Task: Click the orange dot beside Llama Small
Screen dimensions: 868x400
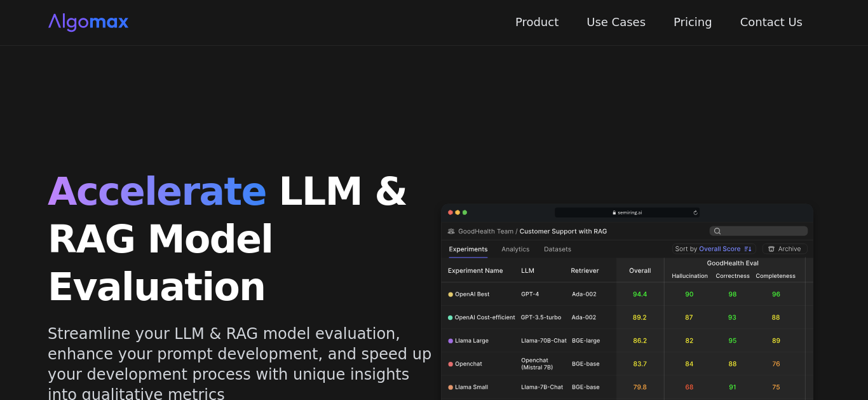Action: point(451,387)
